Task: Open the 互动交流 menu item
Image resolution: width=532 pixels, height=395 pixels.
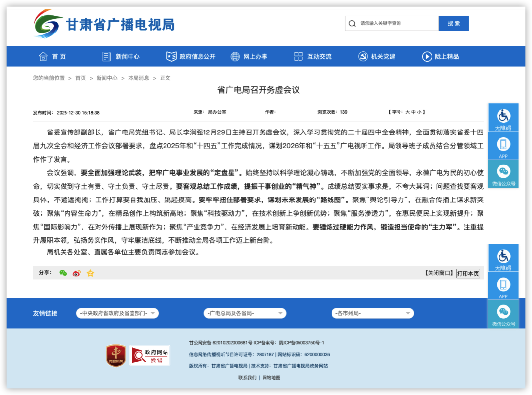Action: click(x=314, y=56)
